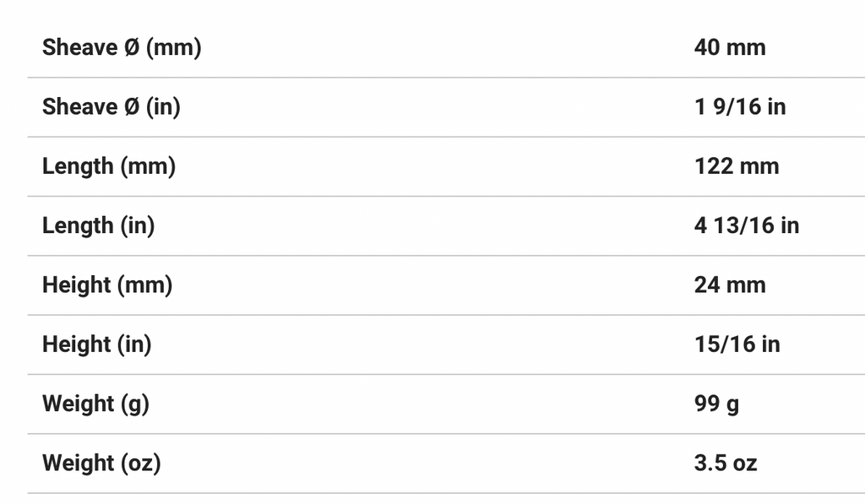Select the 40 mm sheave value

(x=730, y=47)
